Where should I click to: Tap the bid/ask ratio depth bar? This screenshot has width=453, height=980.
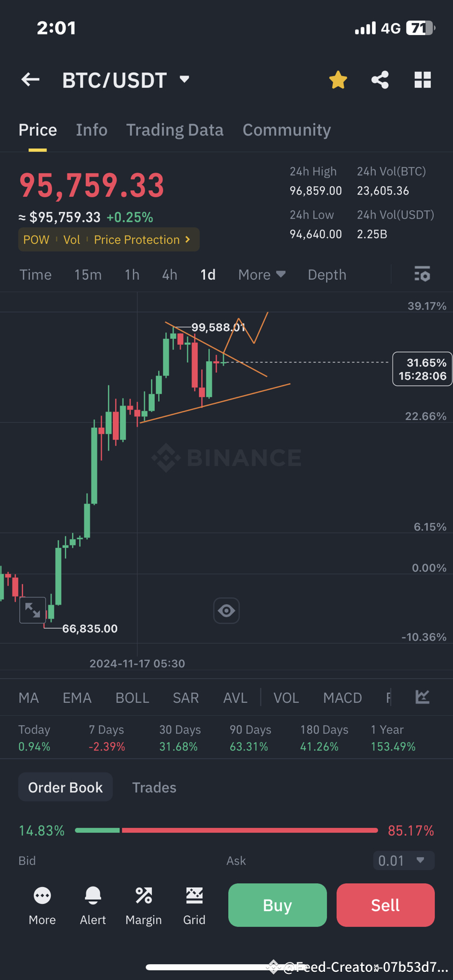click(x=226, y=830)
